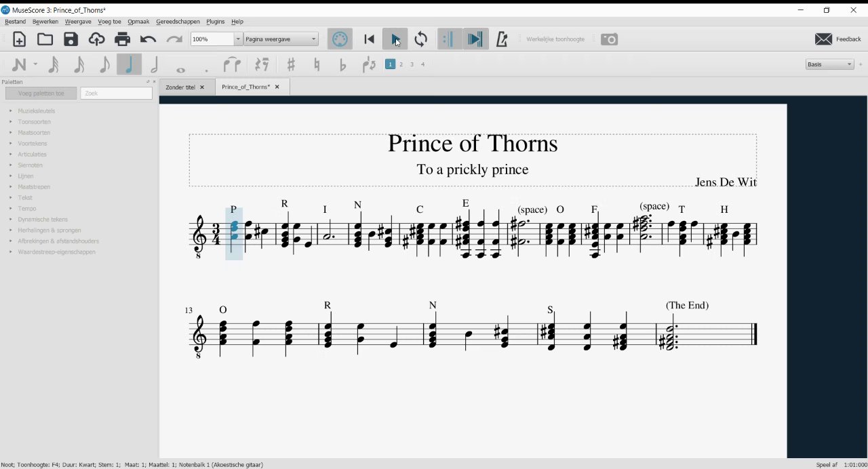This screenshot has height=469, width=868.
Task: Rewind playback to the start
Action: [x=369, y=39]
